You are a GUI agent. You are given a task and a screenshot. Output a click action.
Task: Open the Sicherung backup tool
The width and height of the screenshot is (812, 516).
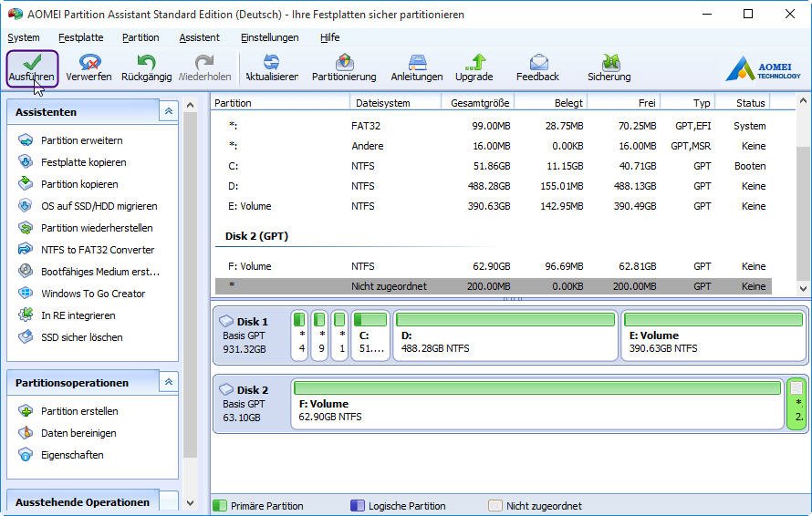pyautogui.click(x=609, y=68)
